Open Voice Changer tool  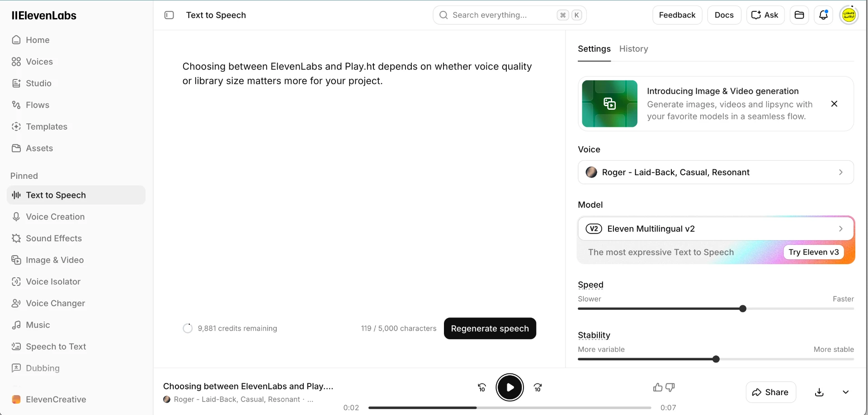coord(76,303)
